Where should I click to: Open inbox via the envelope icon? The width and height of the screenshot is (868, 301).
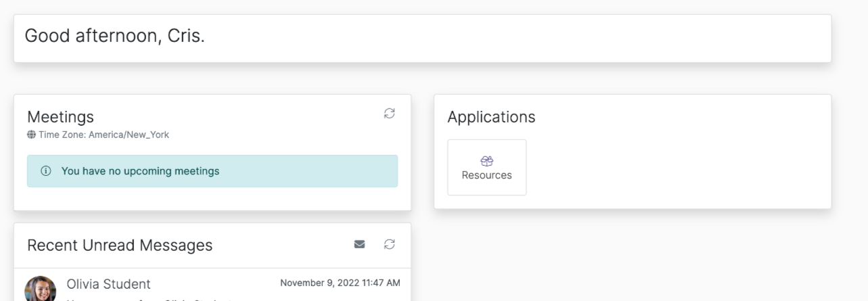click(x=360, y=244)
